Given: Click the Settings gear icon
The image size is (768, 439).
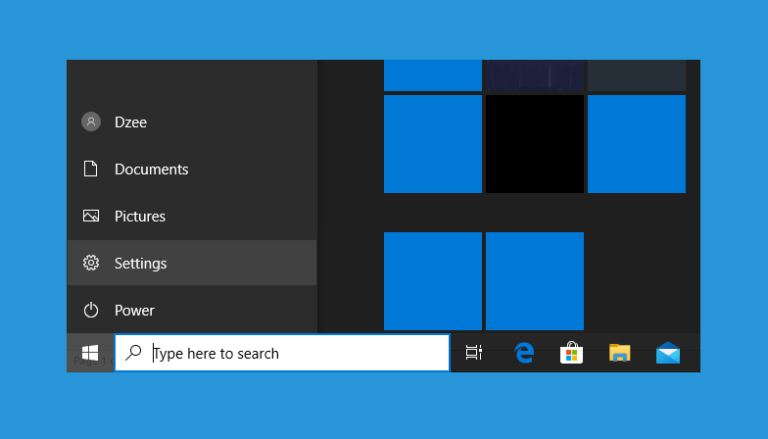Looking at the screenshot, I should click(91, 263).
